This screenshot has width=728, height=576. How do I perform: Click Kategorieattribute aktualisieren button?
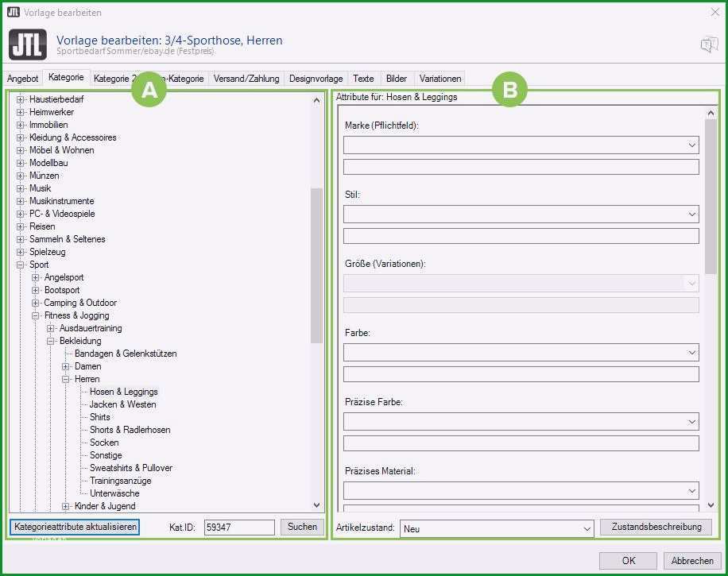click(x=75, y=527)
